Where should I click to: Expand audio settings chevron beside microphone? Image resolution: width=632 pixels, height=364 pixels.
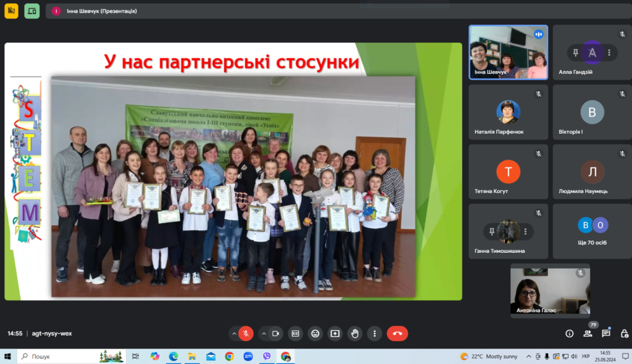coord(234,333)
